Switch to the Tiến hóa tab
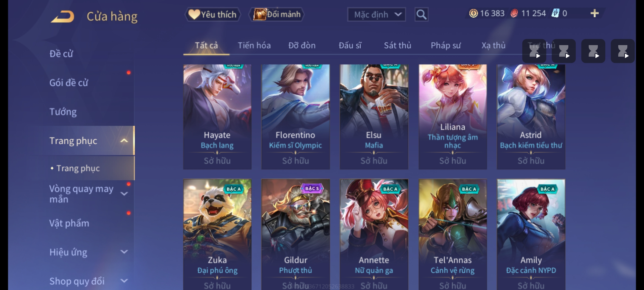Image resolution: width=644 pixels, height=290 pixels. [x=254, y=45]
